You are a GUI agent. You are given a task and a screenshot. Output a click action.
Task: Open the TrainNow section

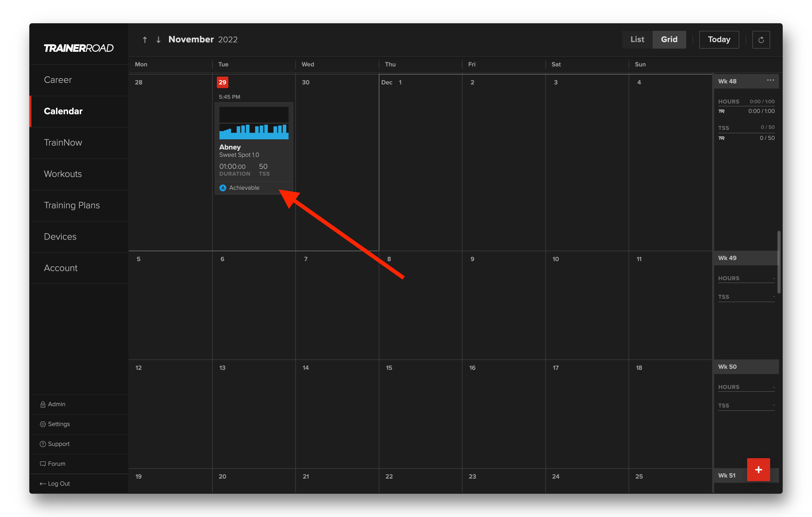click(x=79, y=142)
